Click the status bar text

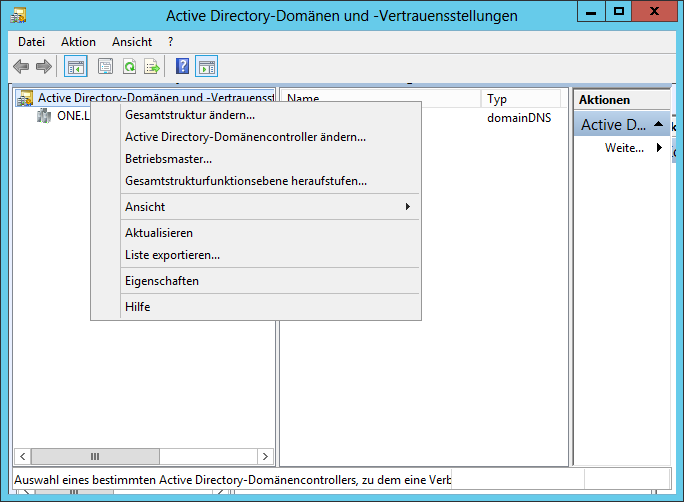(x=232, y=480)
